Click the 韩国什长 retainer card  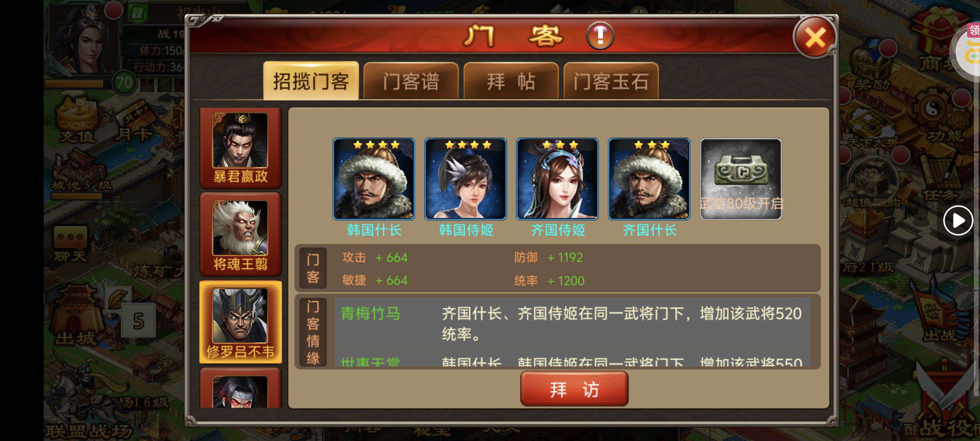373,179
